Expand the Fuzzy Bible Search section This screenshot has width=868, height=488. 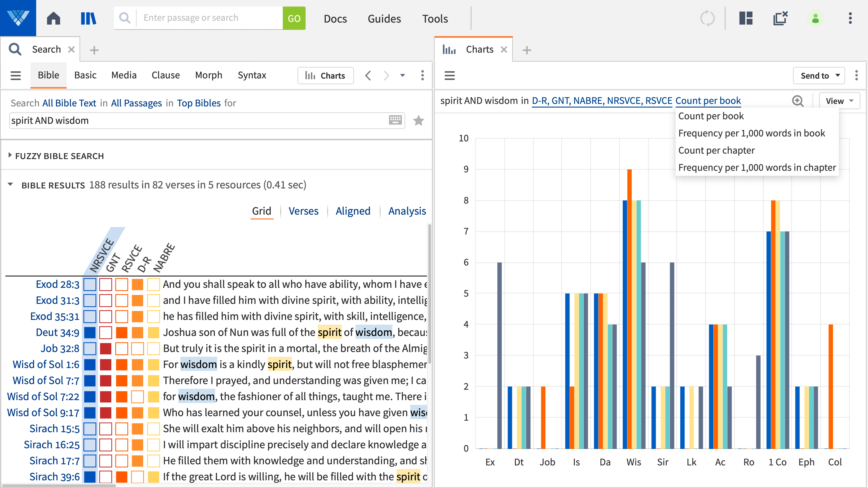tap(10, 156)
